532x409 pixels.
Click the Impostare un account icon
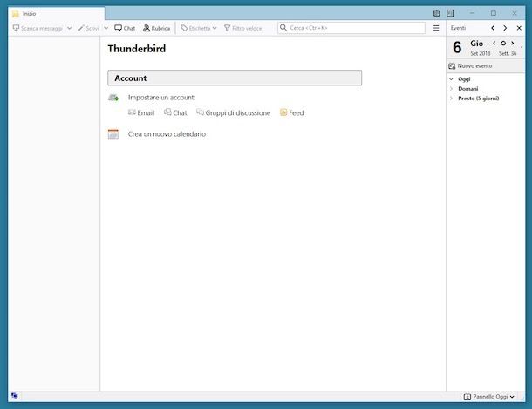pyautogui.click(x=113, y=98)
